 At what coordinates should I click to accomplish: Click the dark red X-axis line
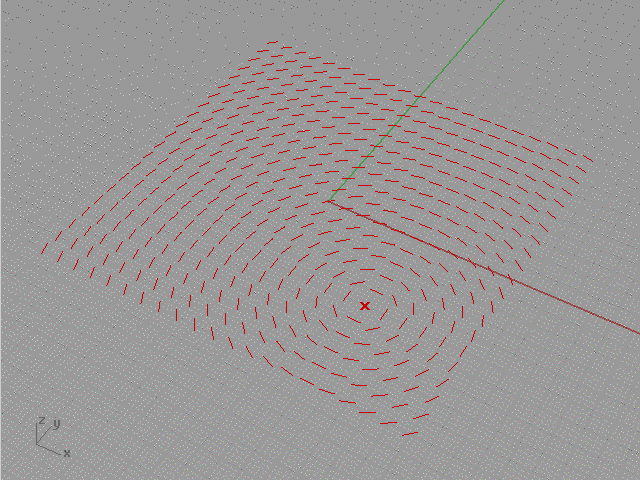484,267
